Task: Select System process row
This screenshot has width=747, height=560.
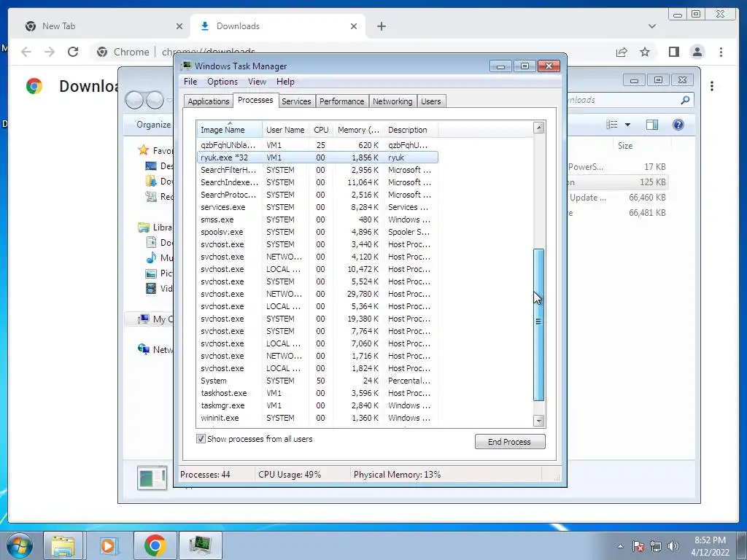Action: [317, 381]
